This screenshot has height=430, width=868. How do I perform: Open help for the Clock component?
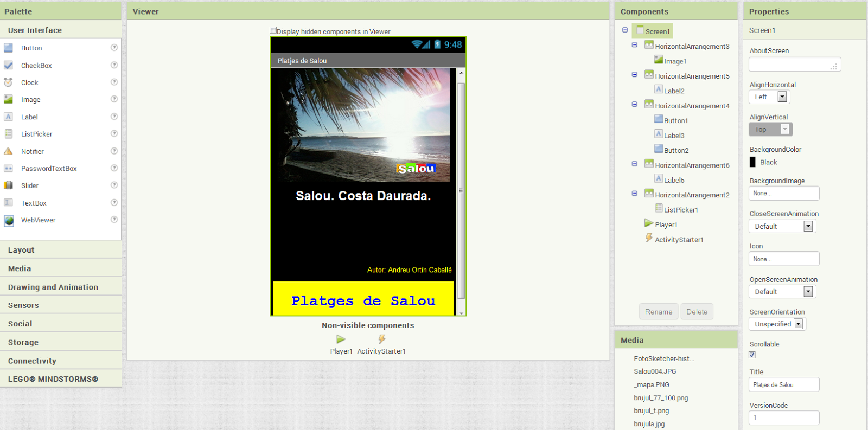click(114, 82)
